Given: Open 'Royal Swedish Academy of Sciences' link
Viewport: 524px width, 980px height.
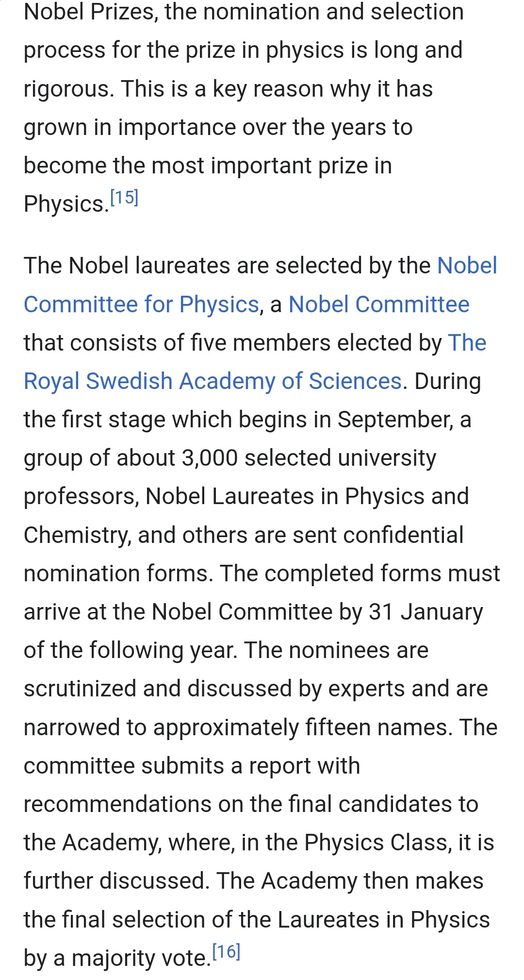Looking at the screenshot, I should 213,381.
